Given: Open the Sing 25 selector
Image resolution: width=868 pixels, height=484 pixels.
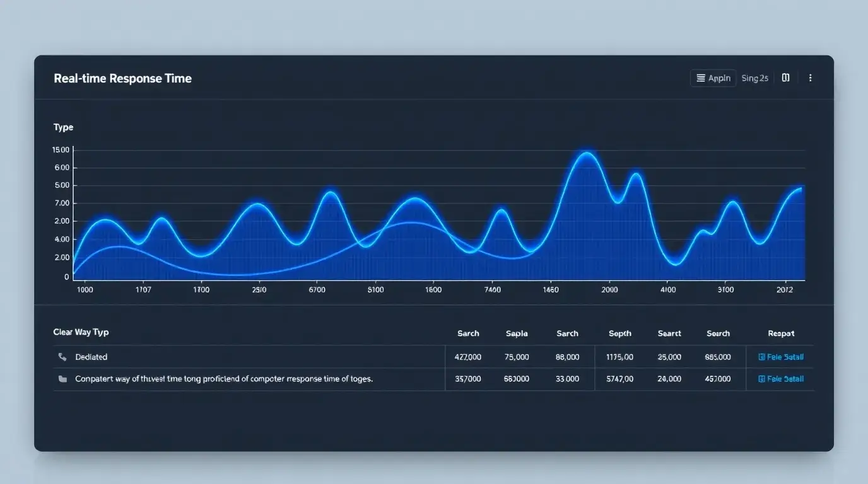Looking at the screenshot, I should (x=754, y=78).
